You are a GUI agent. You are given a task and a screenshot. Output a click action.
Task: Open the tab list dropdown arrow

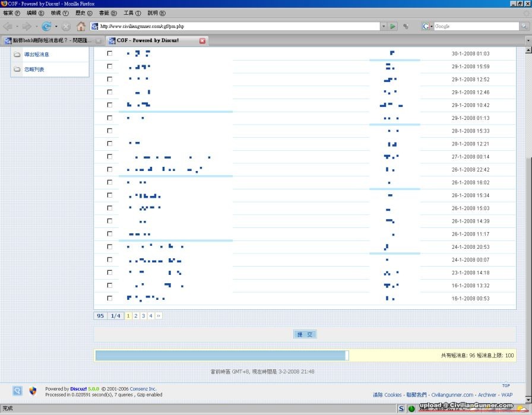coord(528,40)
